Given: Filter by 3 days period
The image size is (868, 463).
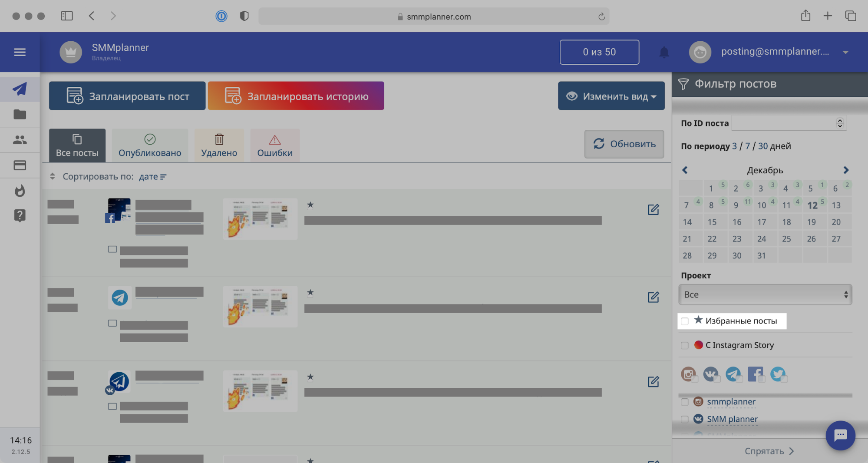Looking at the screenshot, I should tap(734, 146).
